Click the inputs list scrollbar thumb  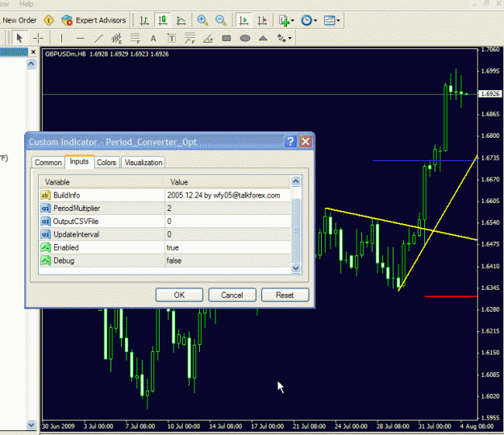click(x=296, y=230)
